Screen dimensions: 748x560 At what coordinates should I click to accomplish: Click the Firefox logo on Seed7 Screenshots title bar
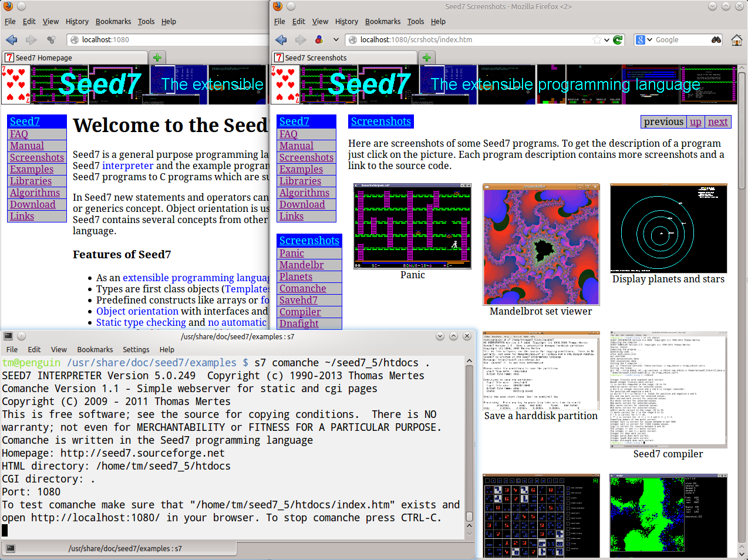click(x=278, y=6)
